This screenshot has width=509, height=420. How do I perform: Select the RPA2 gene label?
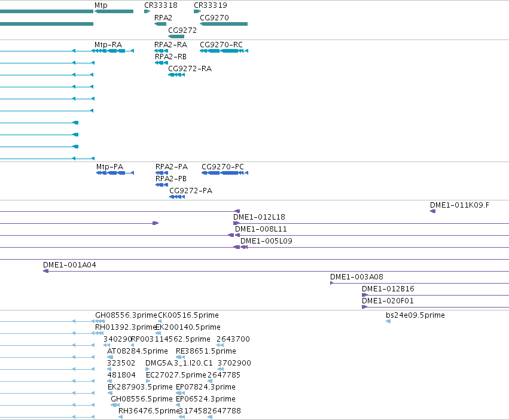point(163,18)
